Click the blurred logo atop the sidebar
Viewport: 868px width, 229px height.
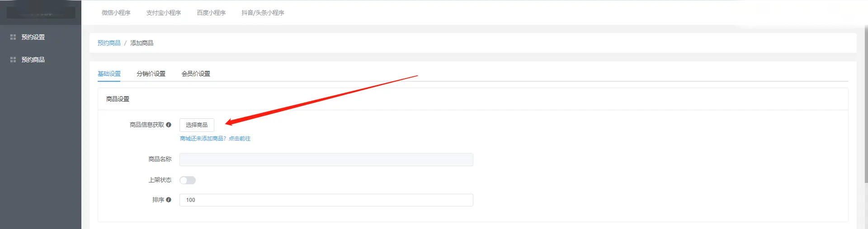coord(41,13)
